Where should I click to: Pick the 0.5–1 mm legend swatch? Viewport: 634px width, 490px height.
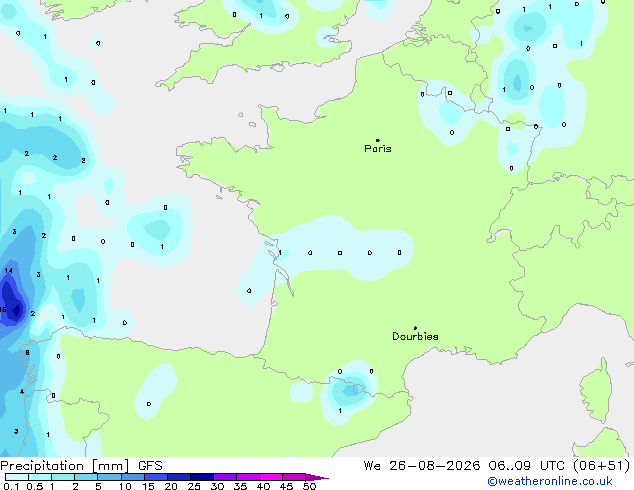[40, 477]
